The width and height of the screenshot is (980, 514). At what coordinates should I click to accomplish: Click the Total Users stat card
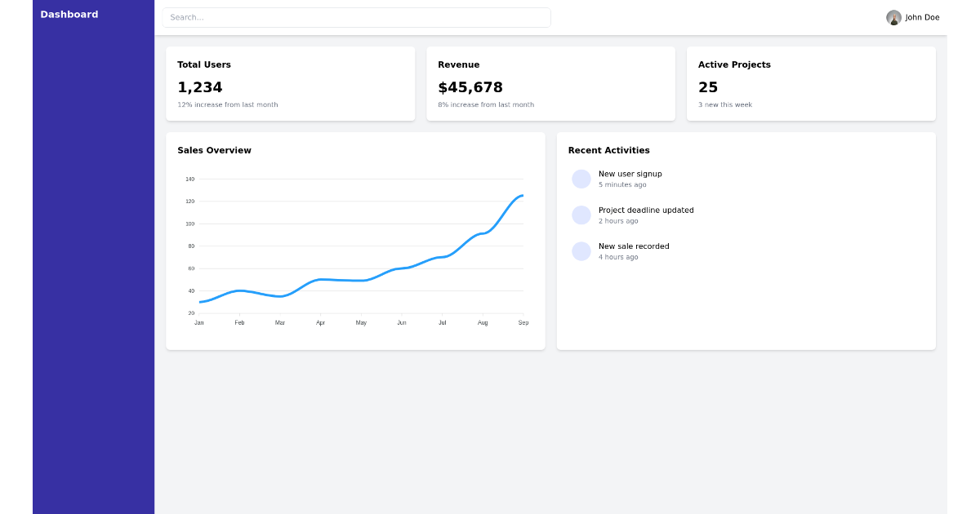coord(290,82)
